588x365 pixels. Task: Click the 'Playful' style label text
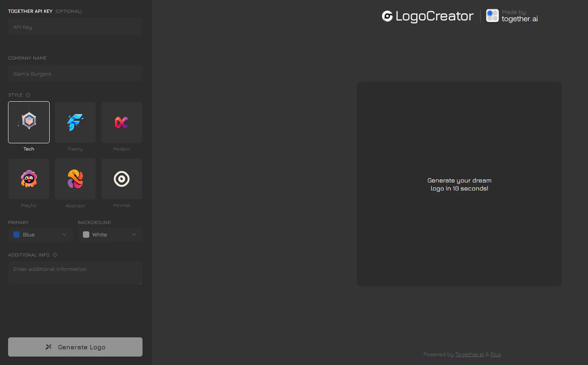[x=29, y=205]
